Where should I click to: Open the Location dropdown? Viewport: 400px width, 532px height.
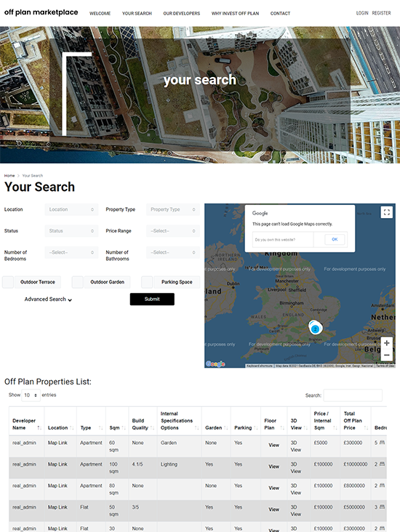tap(72, 209)
